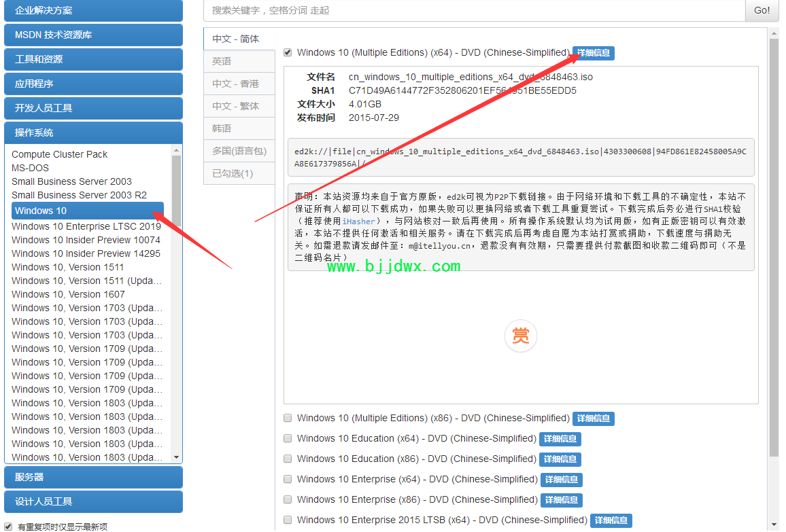Open 详细信息 for Education x64
This screenshot has height=532, width=786.
pyautogui.click(x=560, y=440)
